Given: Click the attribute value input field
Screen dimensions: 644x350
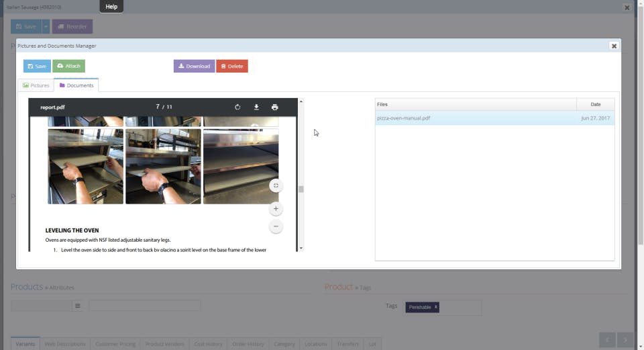Looking at the screenshot, I should tap(145, 305).
